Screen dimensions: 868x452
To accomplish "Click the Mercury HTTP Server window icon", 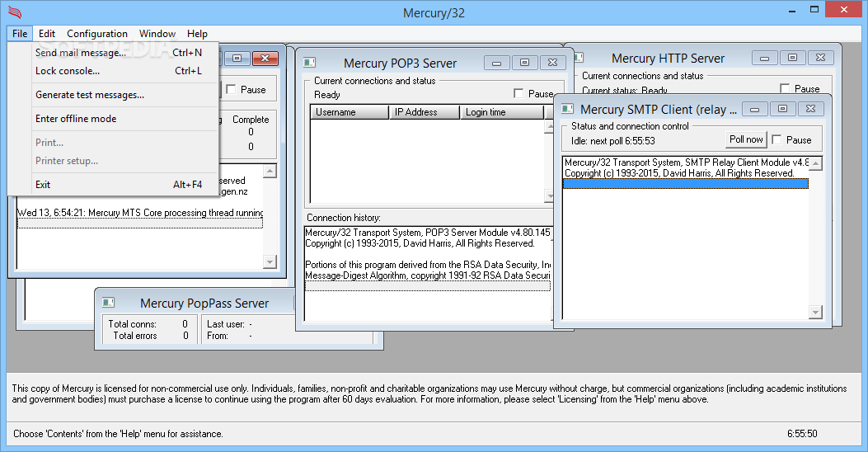I will point(579,58).
